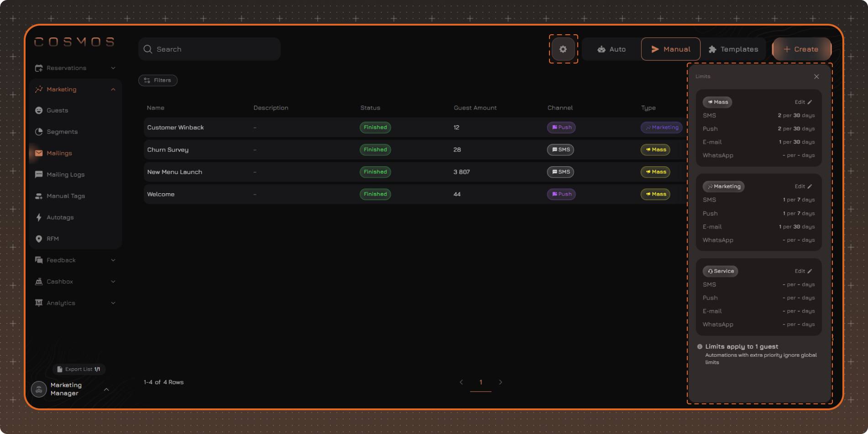Click the Guest Amount column header
This screenshot has height=434, width=868.
point(475,108)
